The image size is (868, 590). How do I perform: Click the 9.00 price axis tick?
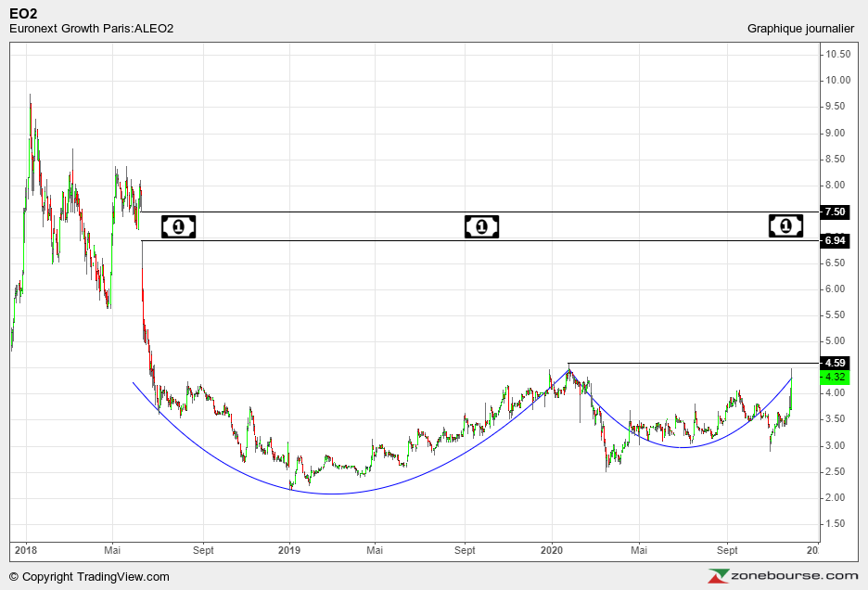click(x=836, y=133)
